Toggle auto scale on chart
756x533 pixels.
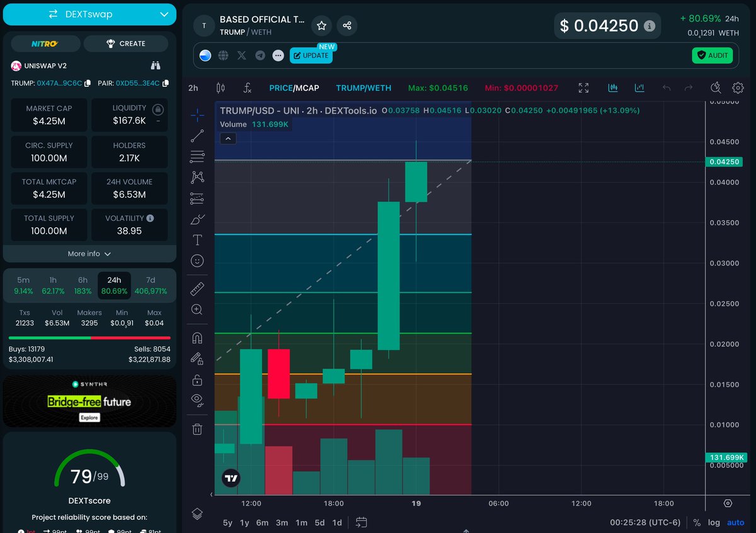click(735, 522)
